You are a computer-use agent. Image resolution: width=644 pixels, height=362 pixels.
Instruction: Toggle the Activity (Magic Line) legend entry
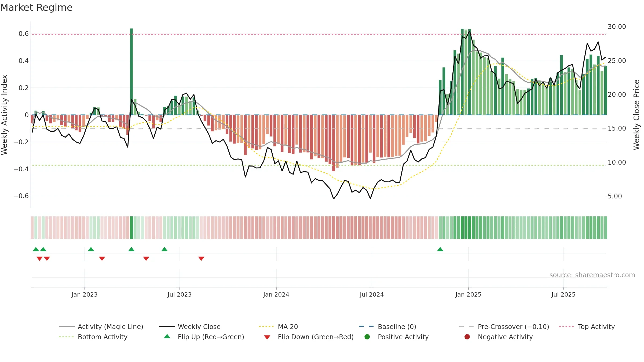point(101,327)
